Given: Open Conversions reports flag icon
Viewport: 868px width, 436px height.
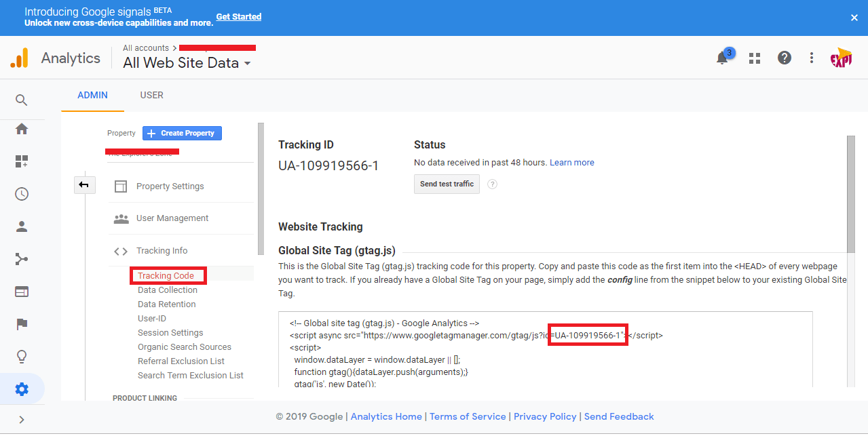Looking at the screenshot, I should (22, 324).
